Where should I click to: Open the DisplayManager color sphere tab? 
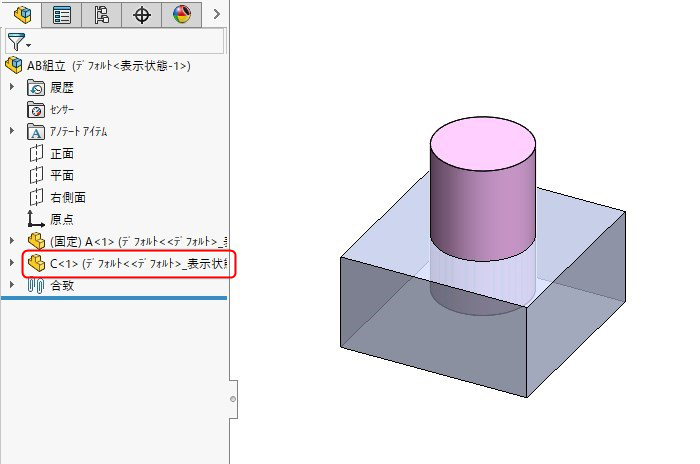[x=181, y=14]
